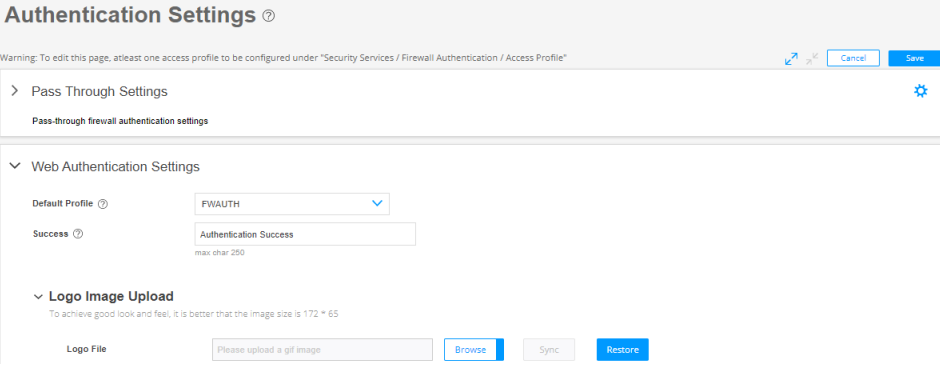The width and height of the screenshot is (940, 366).
Task: Open help icon beside Authentication Settings title
Action: pyautogui.click(x=269, y=17)
